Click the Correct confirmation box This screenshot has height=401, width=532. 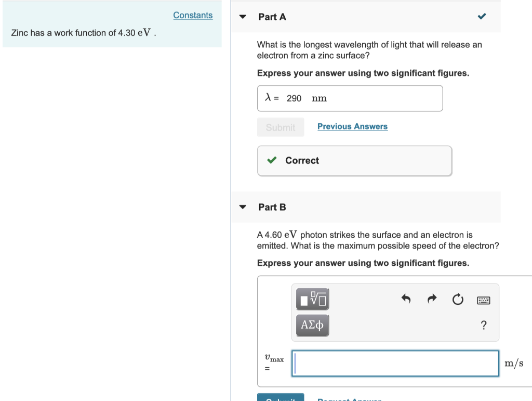point(354,160)
